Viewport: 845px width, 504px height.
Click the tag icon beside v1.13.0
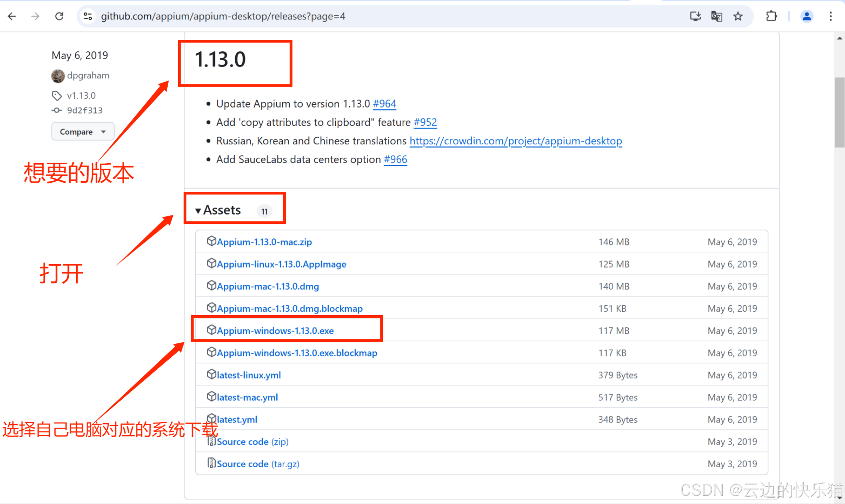pyautogui.click(x=57, y=96)
